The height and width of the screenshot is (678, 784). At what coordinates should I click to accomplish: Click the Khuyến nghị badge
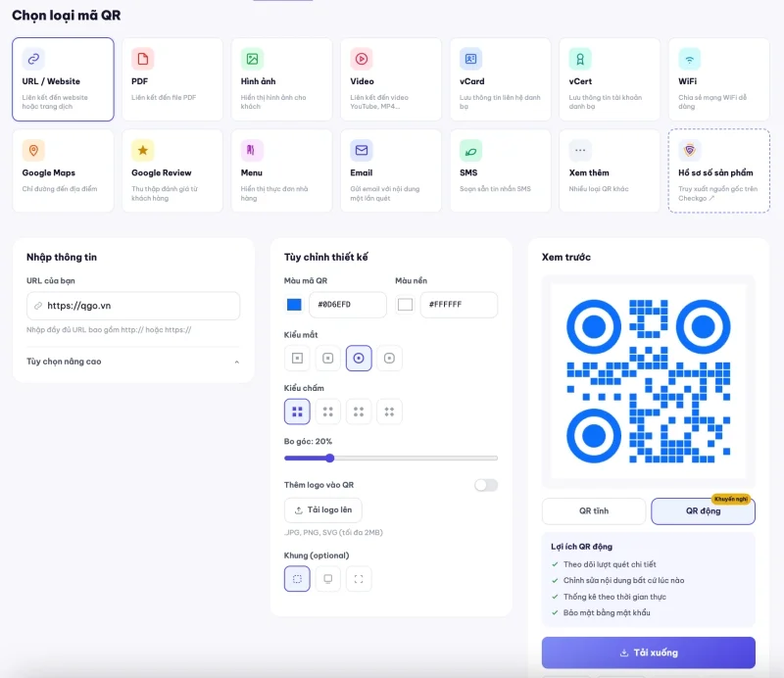[731, 499]
